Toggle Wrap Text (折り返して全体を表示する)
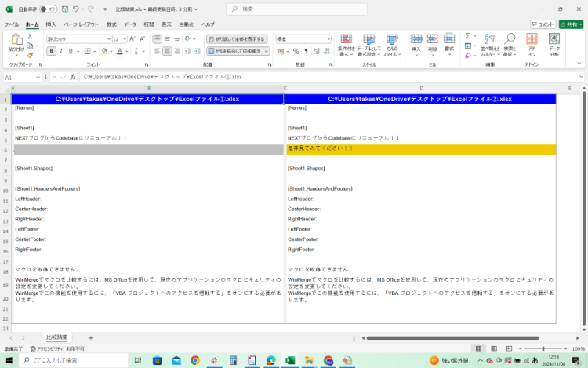588x368 pixels. [x=235, y=38]
